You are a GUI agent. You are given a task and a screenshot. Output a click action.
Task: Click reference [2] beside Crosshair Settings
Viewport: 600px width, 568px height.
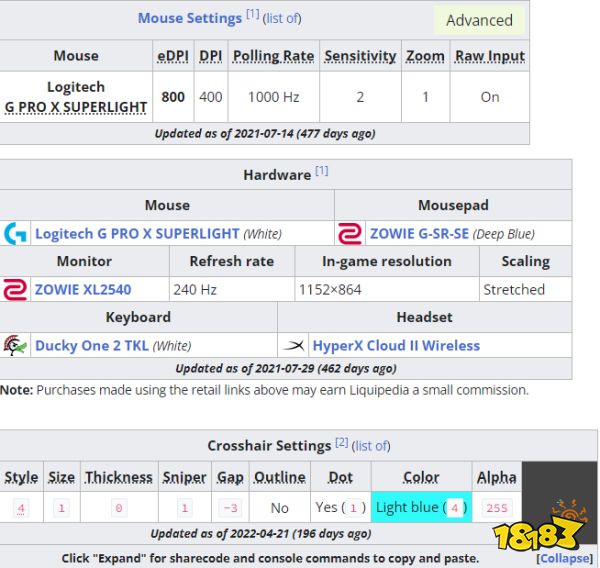pos(342,442)
